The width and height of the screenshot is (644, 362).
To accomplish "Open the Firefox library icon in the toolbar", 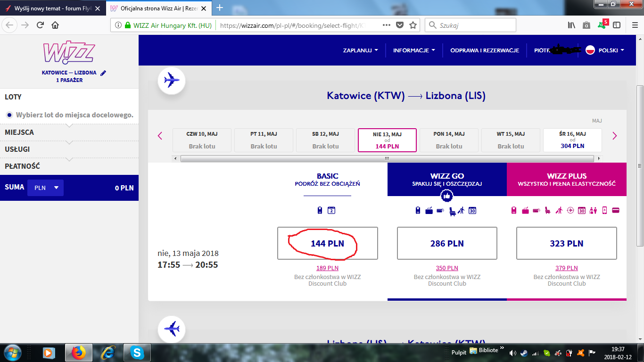I will pos(571,25).
